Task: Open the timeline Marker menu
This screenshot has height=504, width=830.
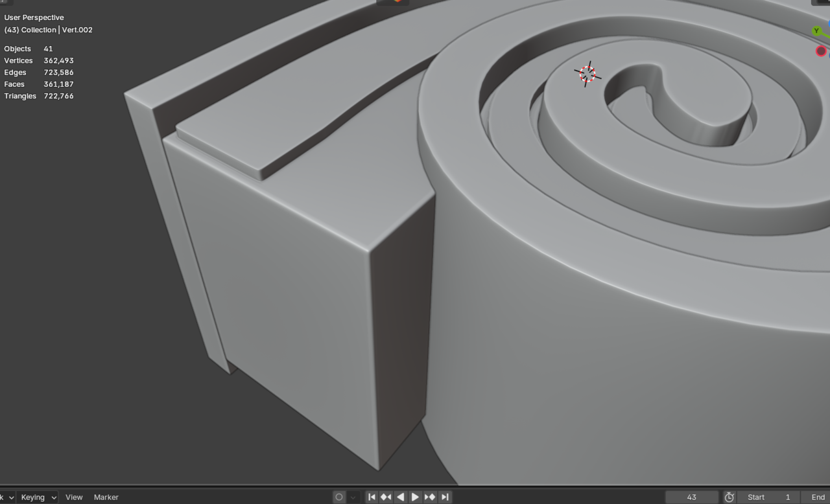Action: pos(106,497)
